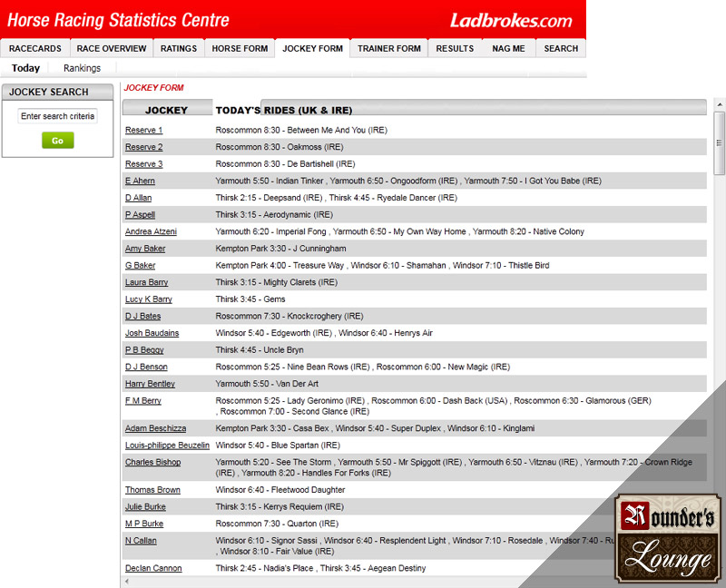This screenshot has width=726, height=588.
Task: Click the vertical scrollbar thumb
Action: pyautogui.click(x=719, y=143)
